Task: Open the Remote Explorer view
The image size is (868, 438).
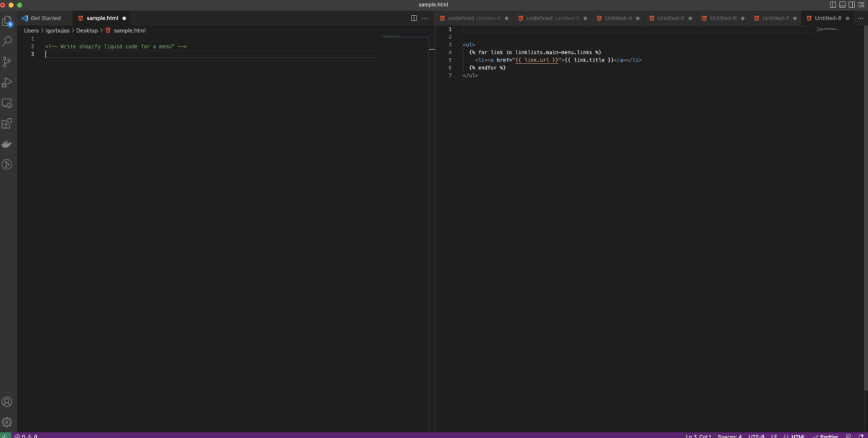Action: point(7,103)
